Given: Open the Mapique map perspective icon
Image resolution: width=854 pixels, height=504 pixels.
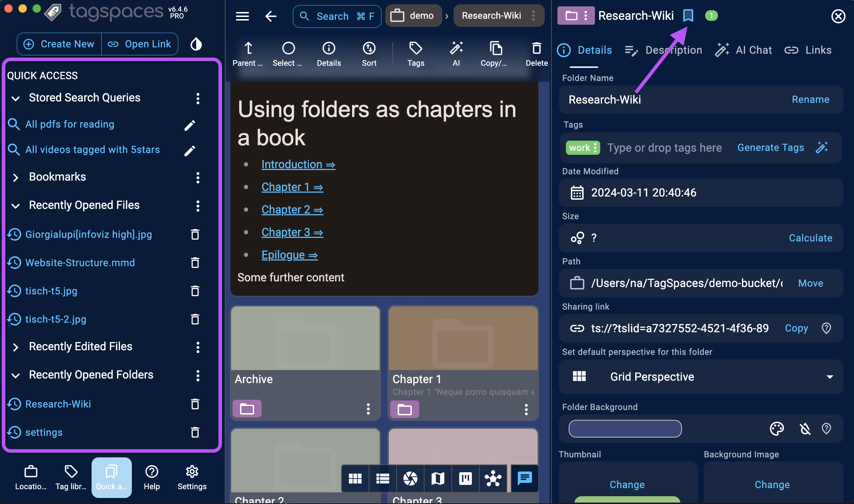Looking at the screenshot, I should 438,479.
